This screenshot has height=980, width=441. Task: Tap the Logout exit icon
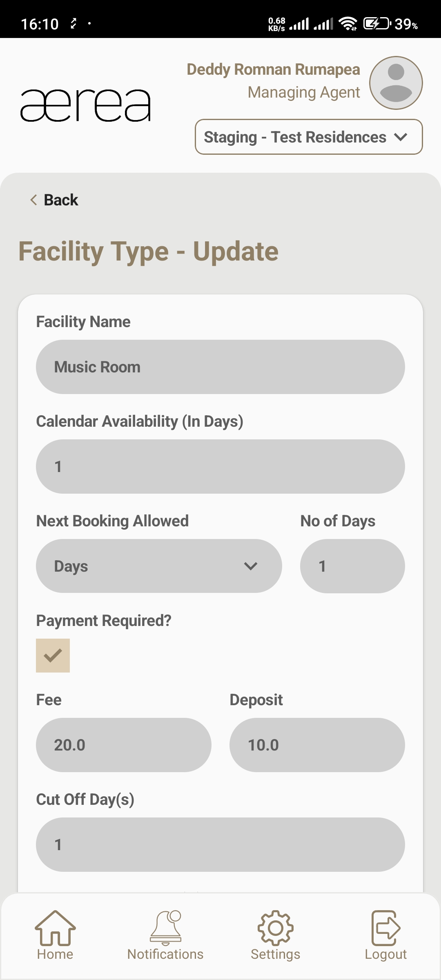pos(385,928)
